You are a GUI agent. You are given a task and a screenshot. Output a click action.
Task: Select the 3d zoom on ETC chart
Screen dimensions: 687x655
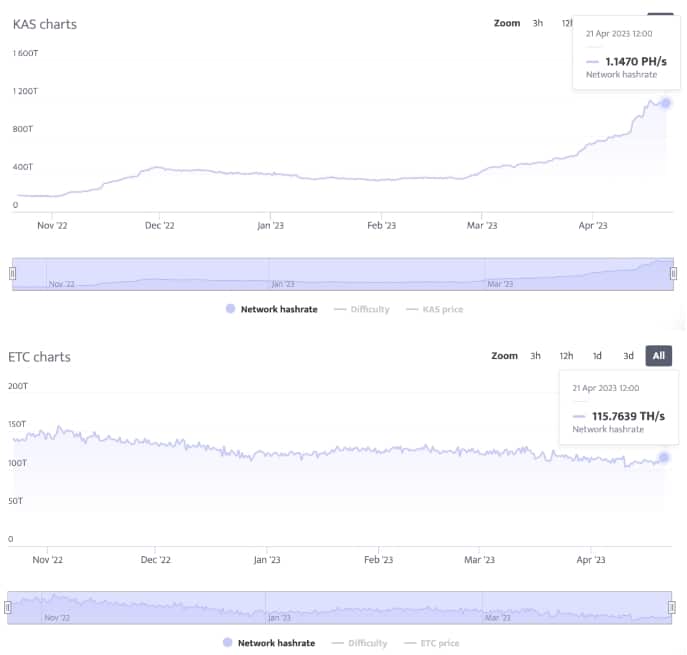coord(628,356)
